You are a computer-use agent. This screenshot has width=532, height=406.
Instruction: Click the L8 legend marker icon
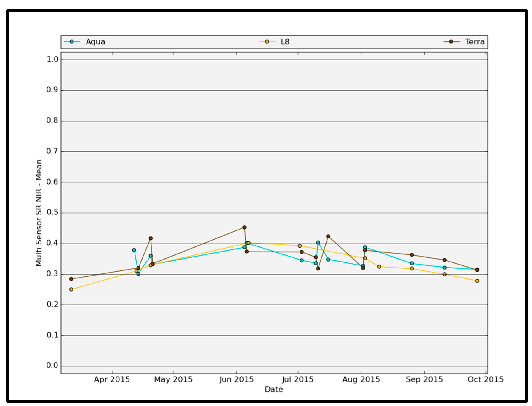[x=267, y=41]
